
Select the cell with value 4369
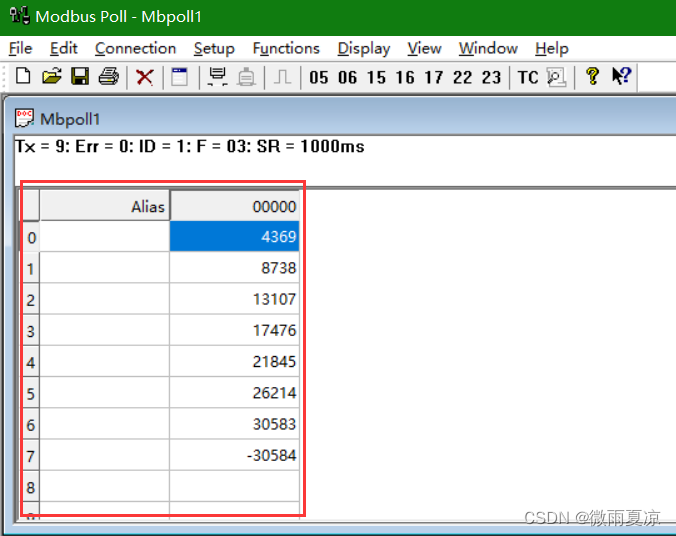coord(235,236)
